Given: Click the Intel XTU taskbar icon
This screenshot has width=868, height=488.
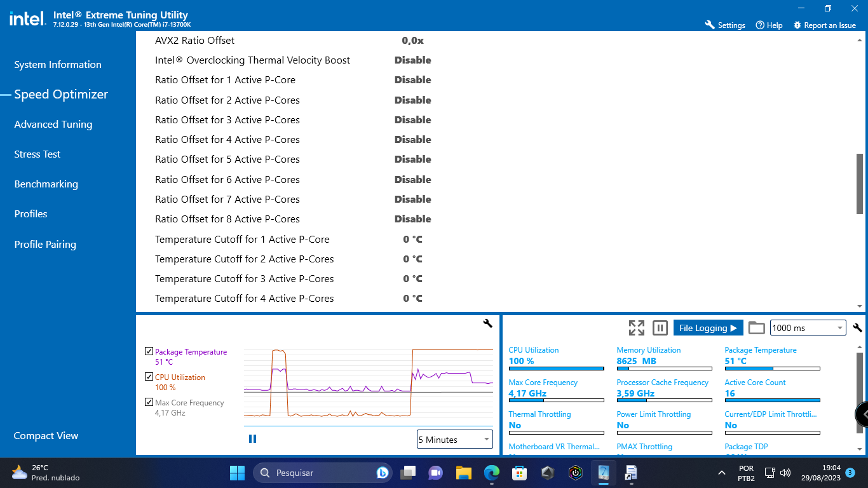Looking at the screenshot, I should (603, 473).
